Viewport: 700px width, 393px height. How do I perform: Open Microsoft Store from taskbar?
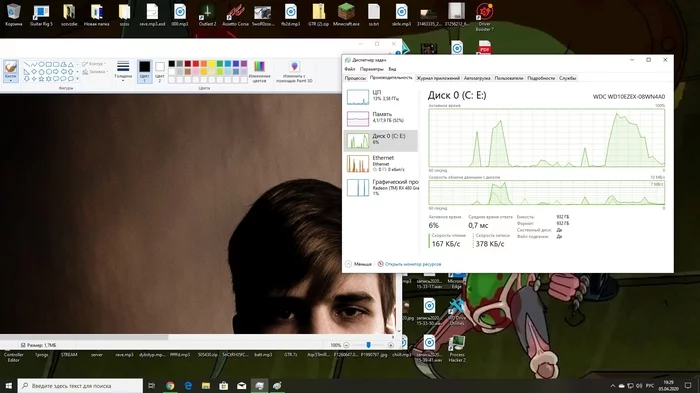point(224,385)
